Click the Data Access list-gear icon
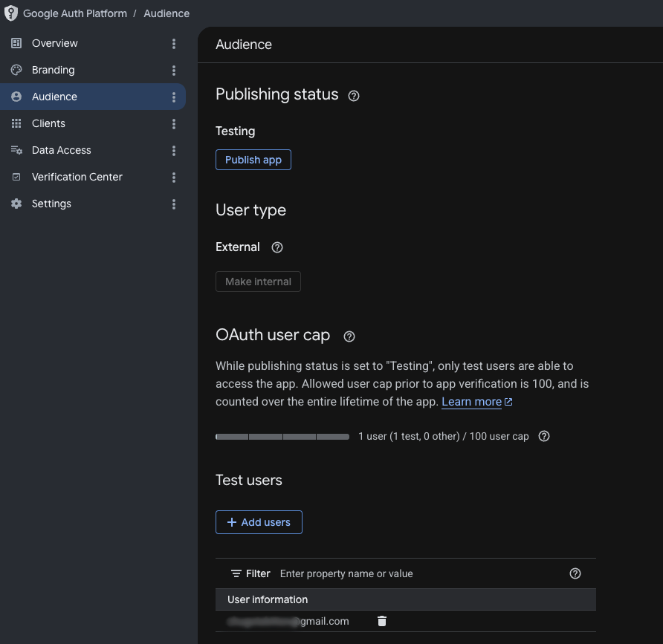The width and height of the screenshot is (663, 644). (x=16, y=151)
